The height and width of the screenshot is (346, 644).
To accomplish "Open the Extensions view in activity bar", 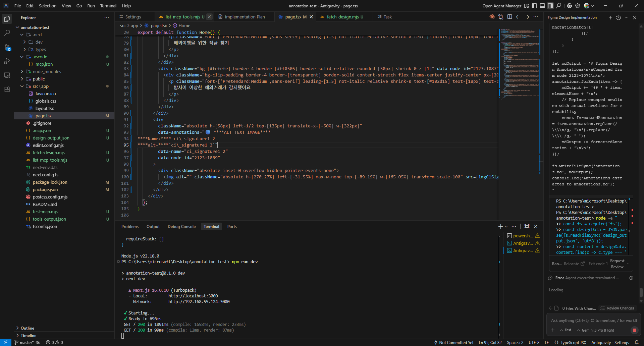I will click(x=7, y=90).
